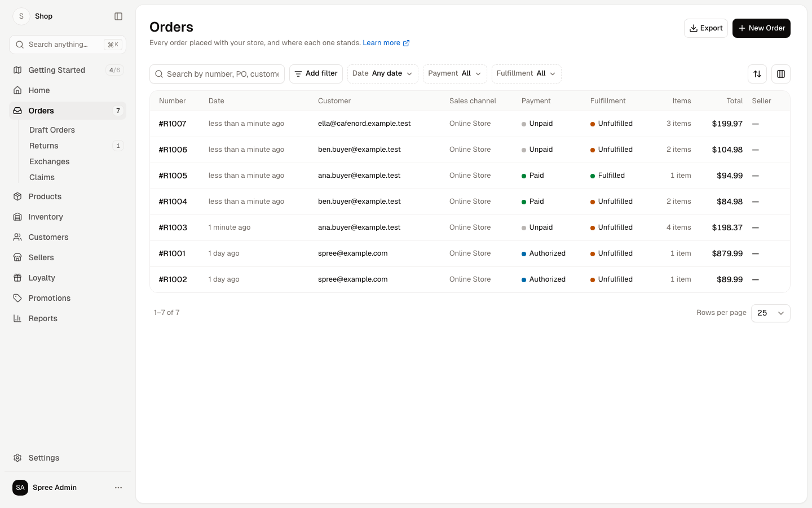Click the Promotions tag icon in sidebar
Viewport: 812px width, 508px height.
(17, 298)
